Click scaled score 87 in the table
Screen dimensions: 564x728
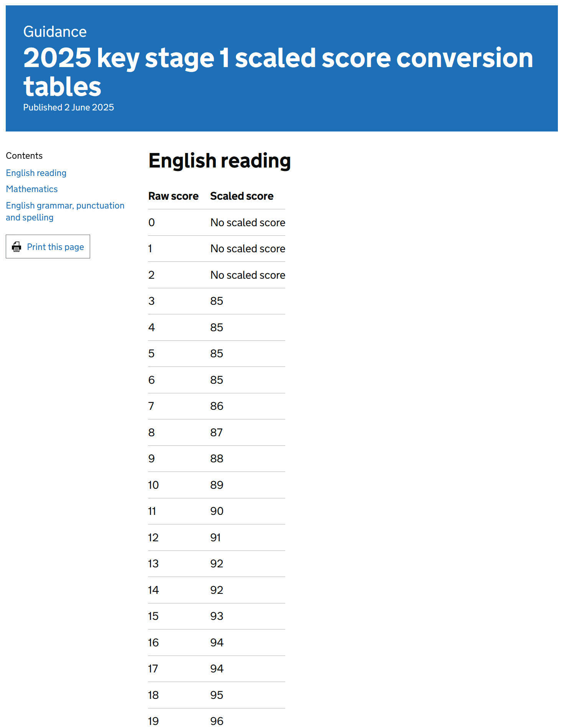pos(216,432)
